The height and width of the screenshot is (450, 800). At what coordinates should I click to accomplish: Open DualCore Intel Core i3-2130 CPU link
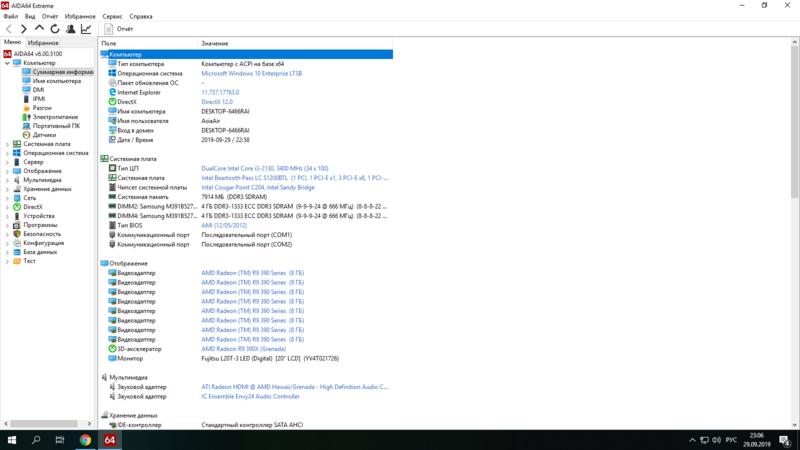[x=265, y=168]
